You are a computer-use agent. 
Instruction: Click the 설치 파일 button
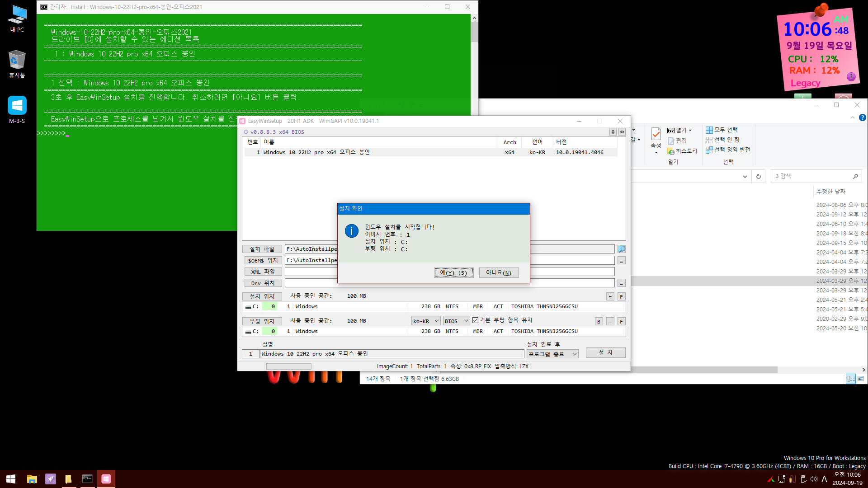(262, 249)
